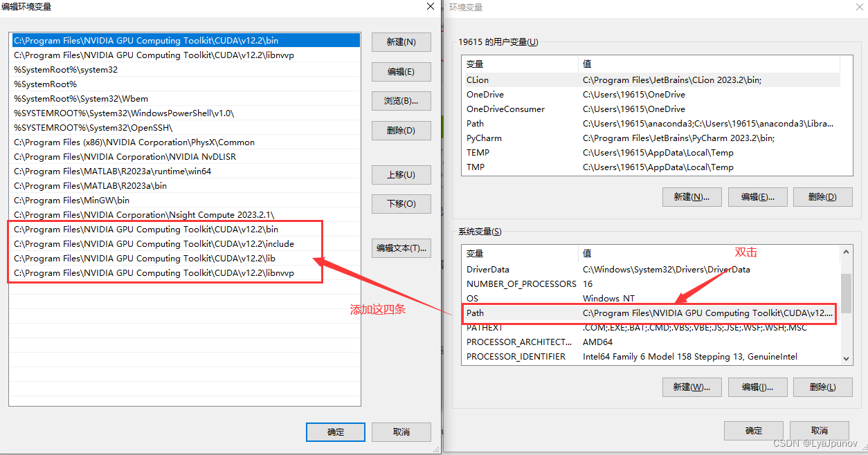
Task: Select the C:\Program Files\MinGW\bin entry
Action: coord(186,201)
